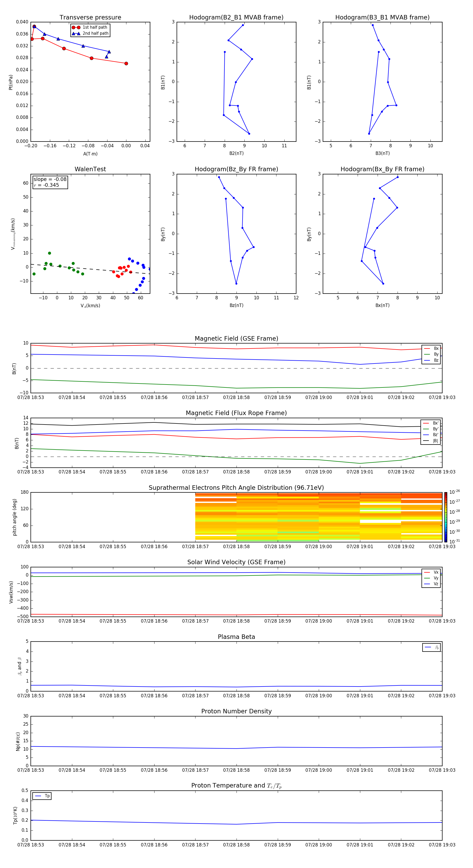Click the last red point on transverse pressure curve
473x868 pixels.
[126, 63]
